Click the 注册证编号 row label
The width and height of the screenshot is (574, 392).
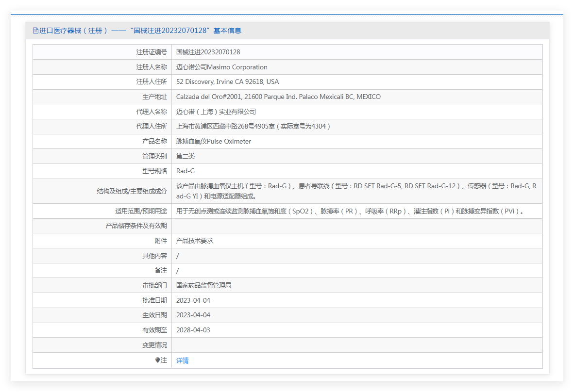[152, 52]
